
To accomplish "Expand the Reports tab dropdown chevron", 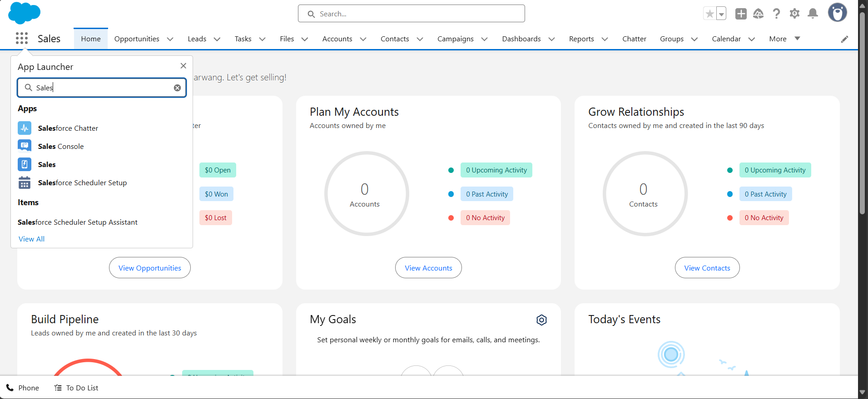I will [605, 39].
